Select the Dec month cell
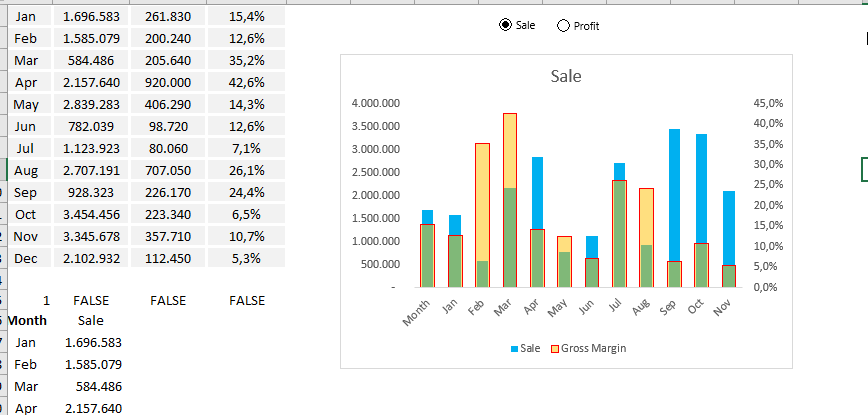The image size is (868, 415). click(x=26, y=258)
